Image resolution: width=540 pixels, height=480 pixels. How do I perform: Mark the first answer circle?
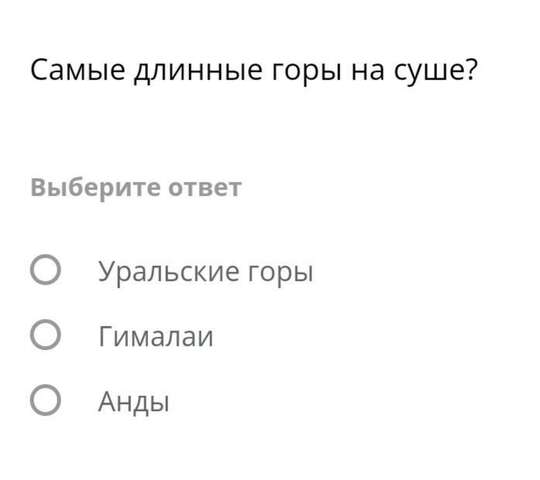45,270
